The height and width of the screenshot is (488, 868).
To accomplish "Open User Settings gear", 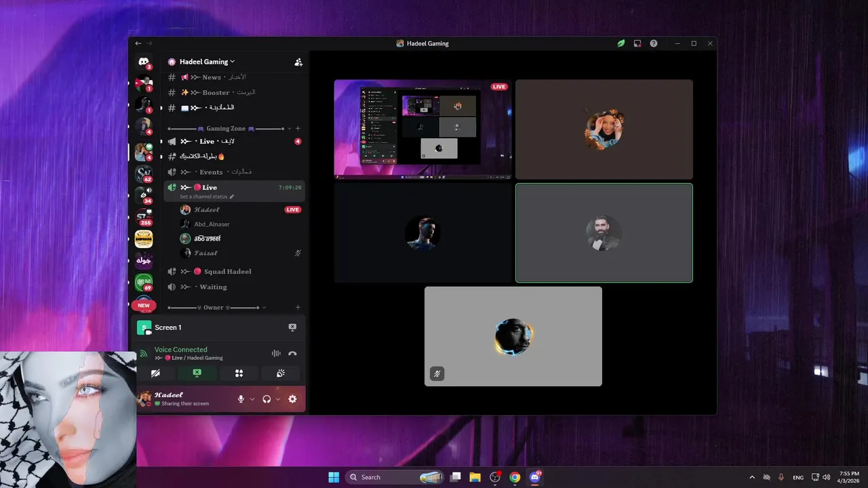I will [292, 399].
